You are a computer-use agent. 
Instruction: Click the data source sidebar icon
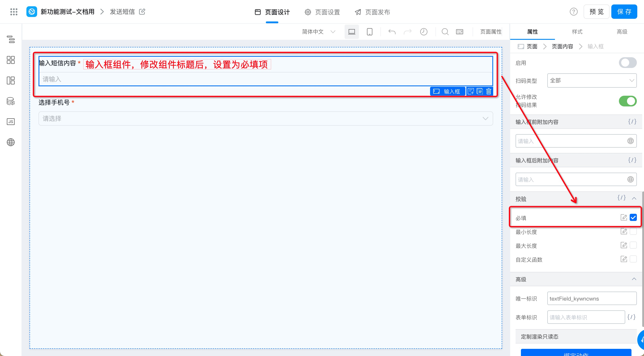11,101
